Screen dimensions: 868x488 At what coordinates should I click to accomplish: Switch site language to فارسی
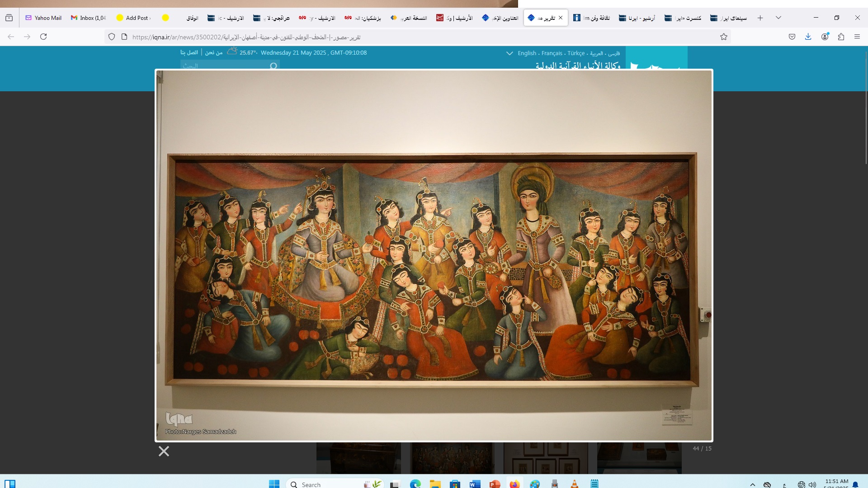point(614,53)
